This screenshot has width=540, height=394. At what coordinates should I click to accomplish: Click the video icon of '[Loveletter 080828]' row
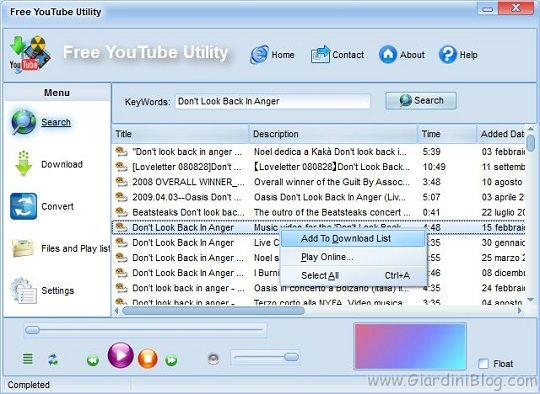click(121, 166)
